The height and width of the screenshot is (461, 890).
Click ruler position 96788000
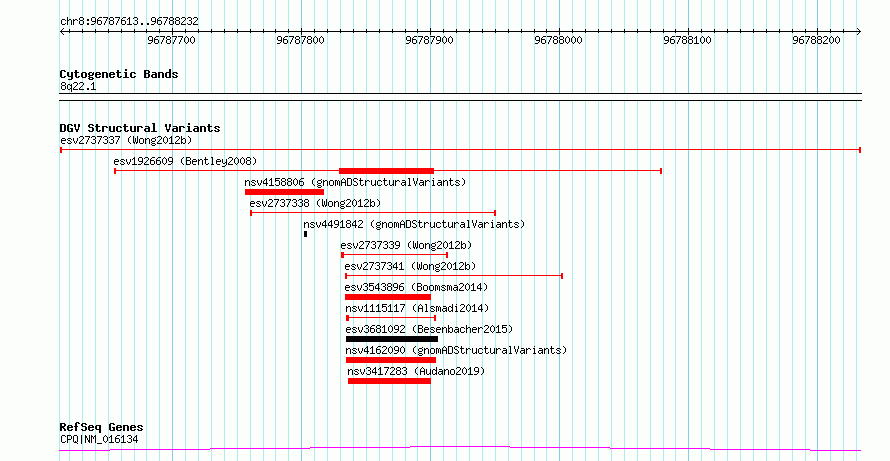pyautogui.click(x=559, y=40)
